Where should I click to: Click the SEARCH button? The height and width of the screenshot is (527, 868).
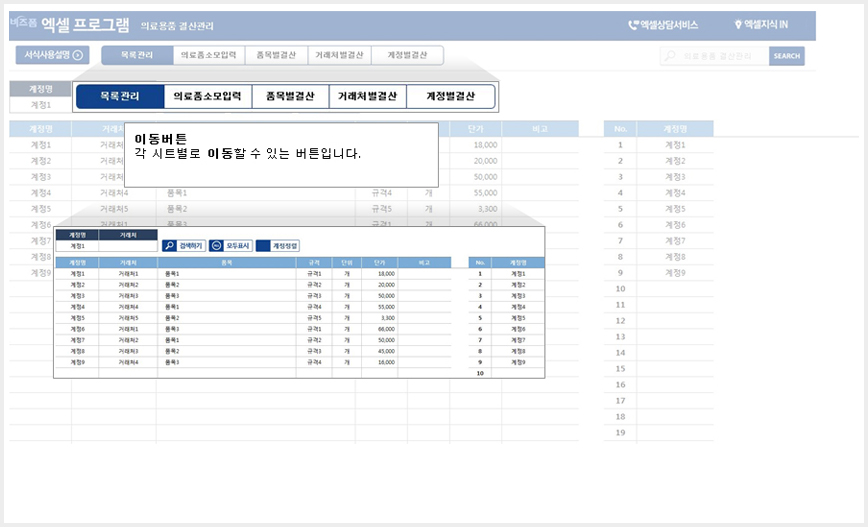[787, 56]
